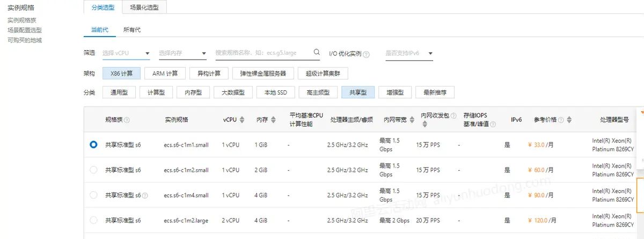Open the I/O优化实例 help icon
644x239 pixels.
(x=366, y=54)
